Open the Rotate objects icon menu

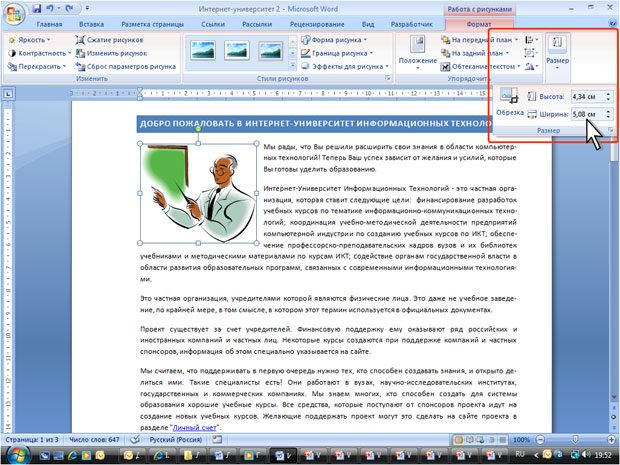[x=531, y=66]
